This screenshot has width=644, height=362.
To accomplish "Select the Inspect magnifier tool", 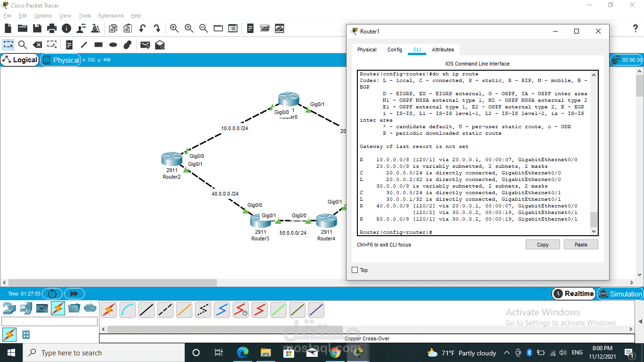I will coord(23,45).
